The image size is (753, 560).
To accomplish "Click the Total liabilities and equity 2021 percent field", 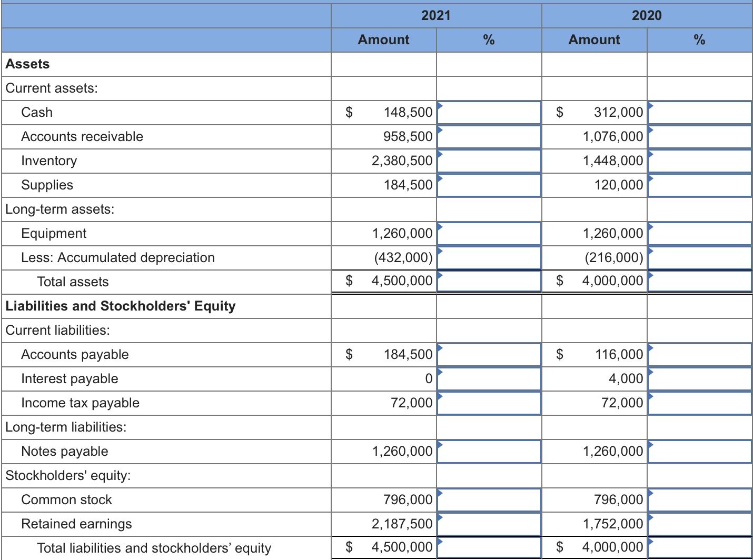I will click(x=489, y=547).
